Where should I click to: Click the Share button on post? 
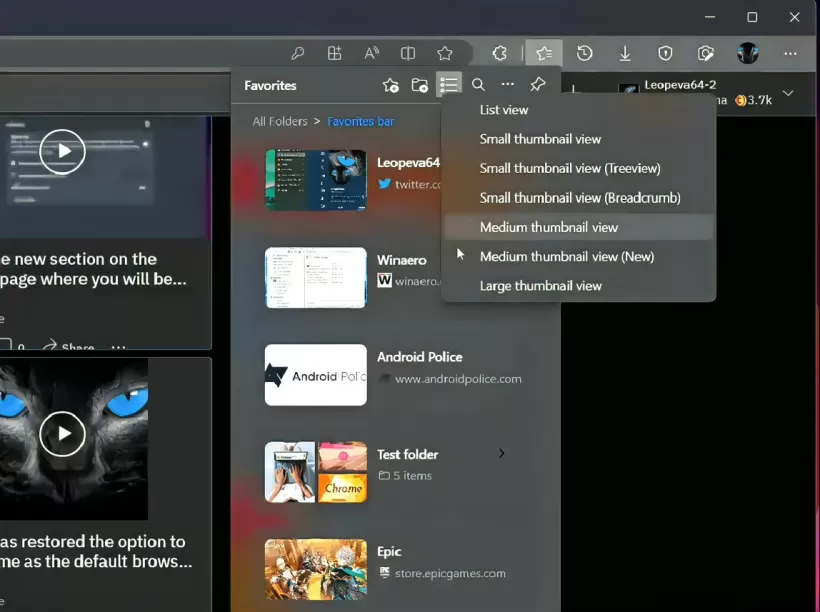69,346
